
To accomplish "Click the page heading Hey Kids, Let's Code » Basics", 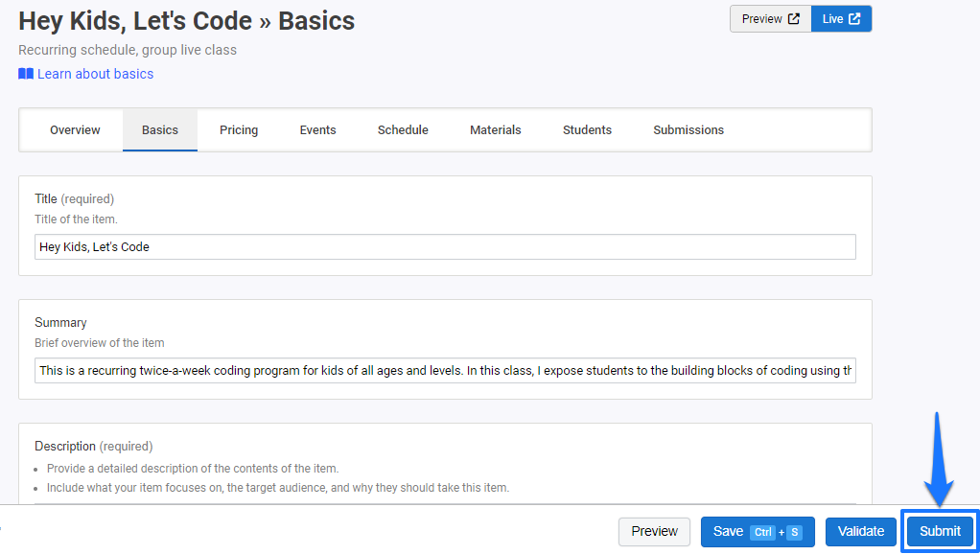I will (186, 21).
